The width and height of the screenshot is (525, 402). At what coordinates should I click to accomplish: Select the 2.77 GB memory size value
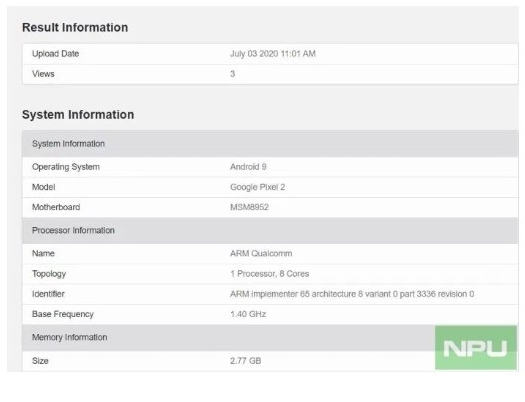tap(245, 361)
